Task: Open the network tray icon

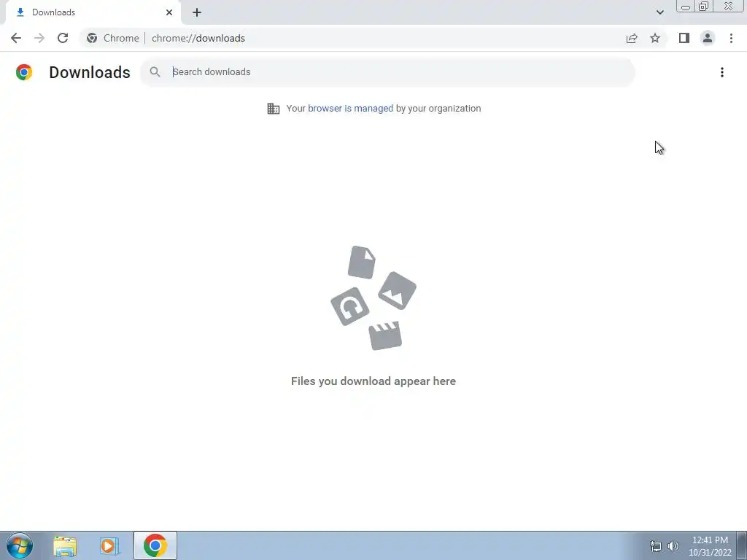Action: [x=656, y=546]
